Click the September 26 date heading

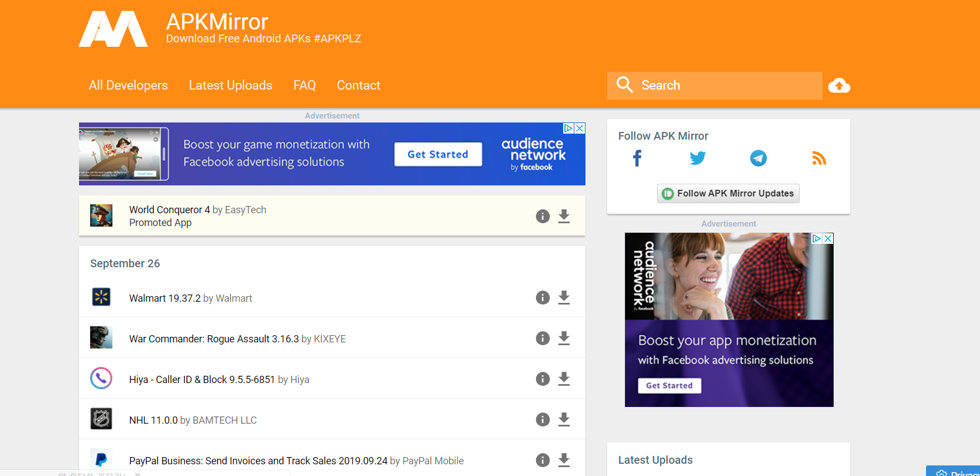click(x=125, y=263)
